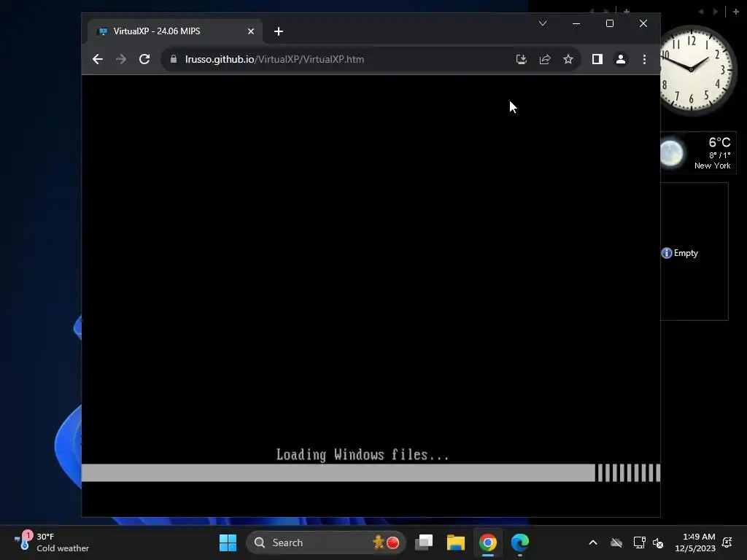Share this page icon
The height and width of the screenshot is (560, 747).
[544, 59]
